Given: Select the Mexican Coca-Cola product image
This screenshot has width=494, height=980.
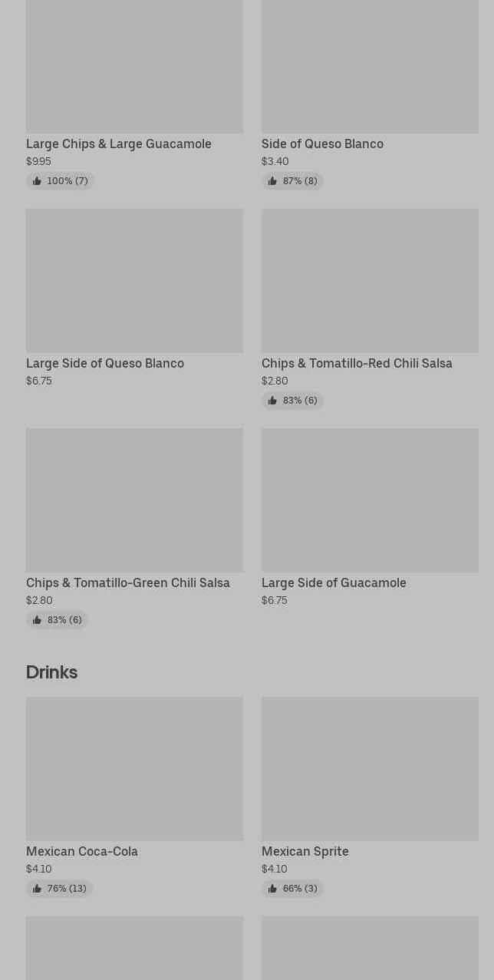Looking at the screenshot, I should 134,768.
